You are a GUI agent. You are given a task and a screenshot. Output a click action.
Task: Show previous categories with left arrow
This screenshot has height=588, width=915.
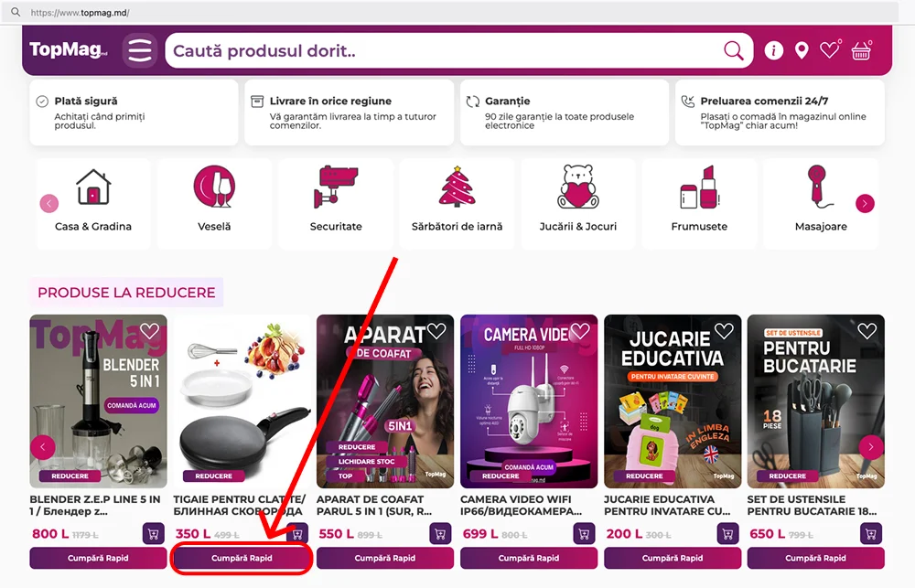(x=49, y=204)
